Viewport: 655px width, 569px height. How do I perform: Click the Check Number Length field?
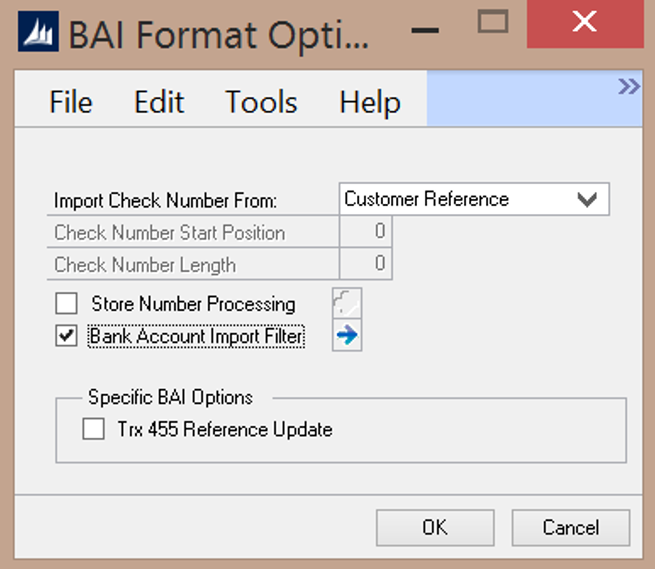click(366, 265)
